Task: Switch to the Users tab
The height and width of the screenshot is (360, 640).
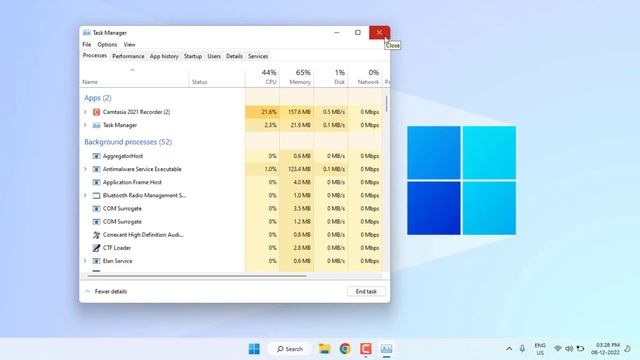Action: click(214, 56)
